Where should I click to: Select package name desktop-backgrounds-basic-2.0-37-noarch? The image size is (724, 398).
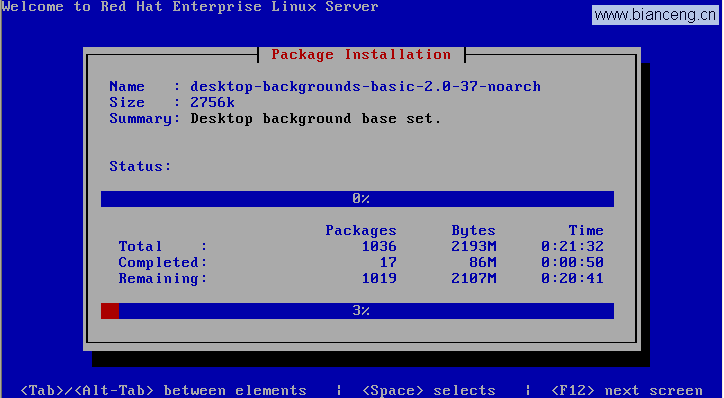pyautogui.click(x=365, y=87)
